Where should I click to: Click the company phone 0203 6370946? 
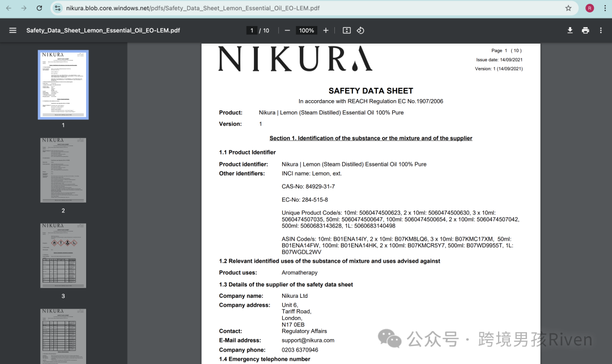click(300, 350)
